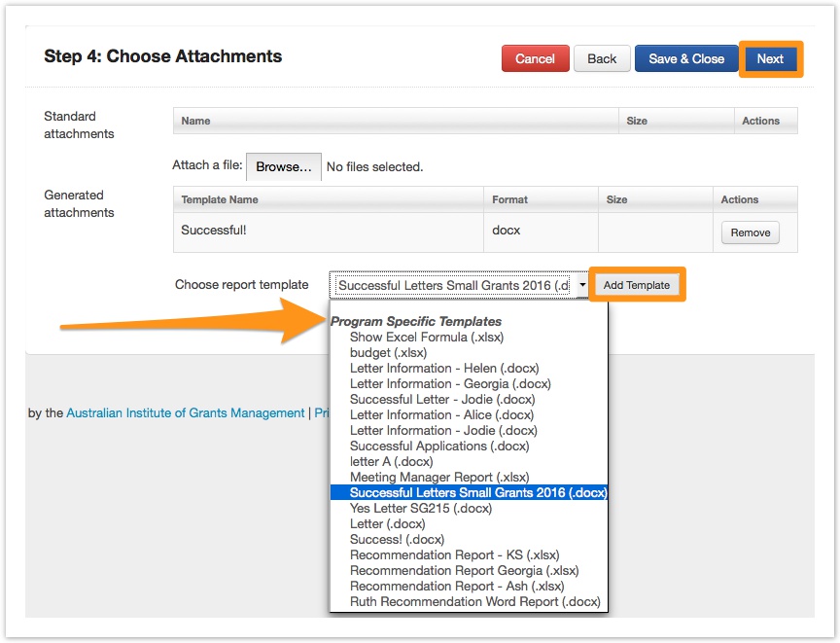This screenshot has width=840, height=643.
Task: Click the red Cancel button
Action: point(535,59)
